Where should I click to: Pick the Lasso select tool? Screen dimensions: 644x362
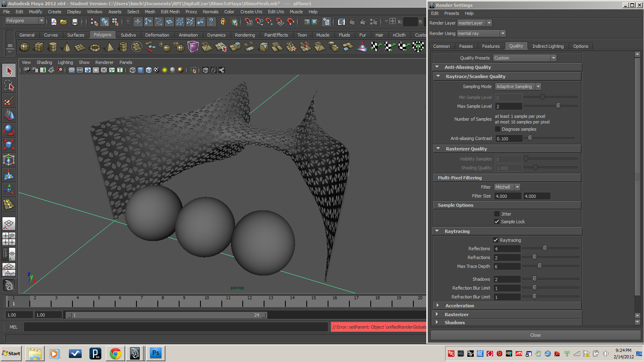coord(8,85)
